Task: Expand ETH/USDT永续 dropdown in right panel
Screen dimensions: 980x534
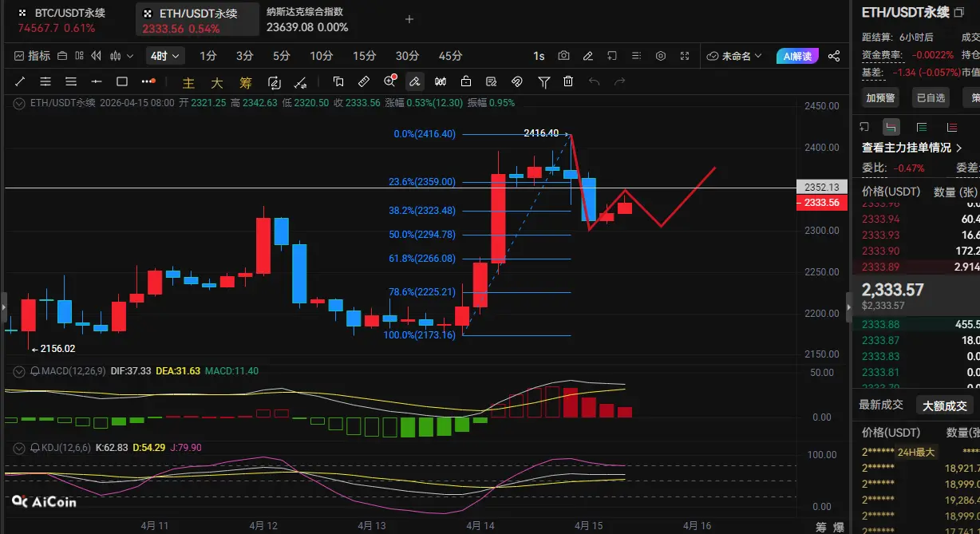Action: [x=958, y=12]
